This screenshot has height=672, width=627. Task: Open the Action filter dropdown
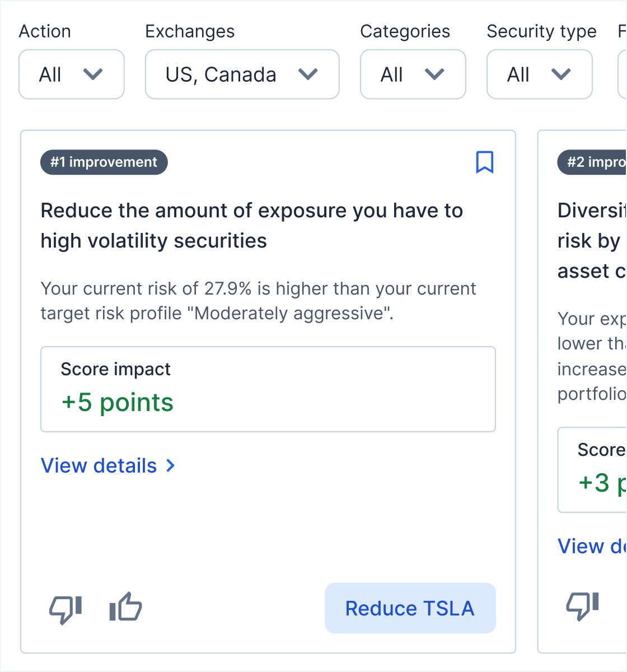[x=72, y=74]
